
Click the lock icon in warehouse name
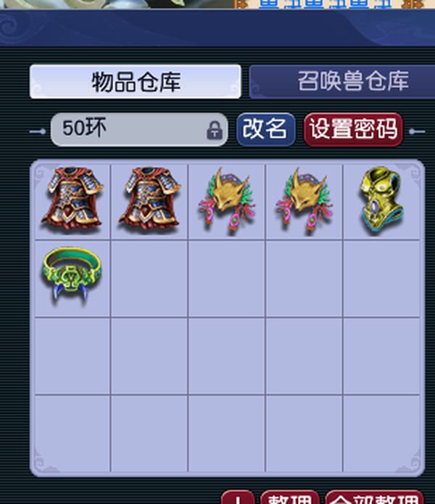(215, 130)
